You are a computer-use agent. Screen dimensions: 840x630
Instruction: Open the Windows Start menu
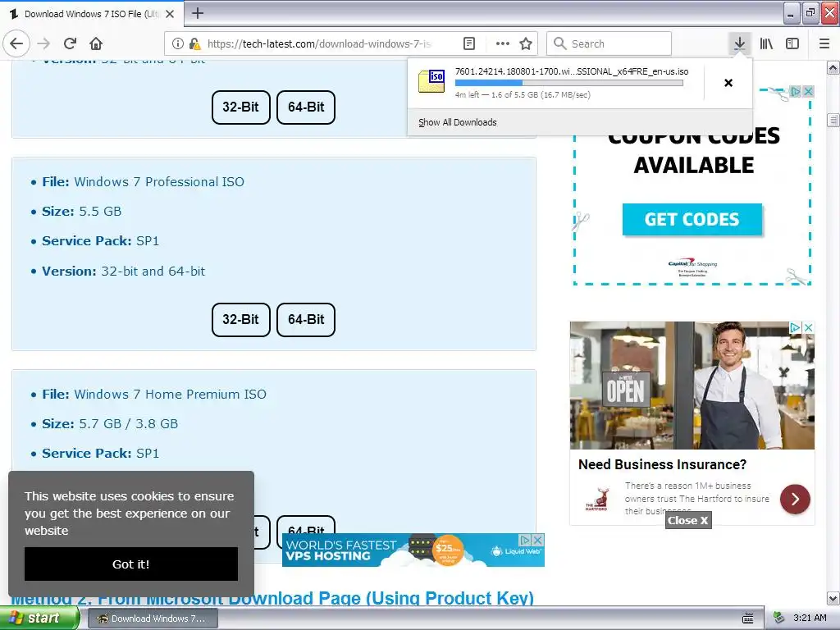(x=39, y=619)
